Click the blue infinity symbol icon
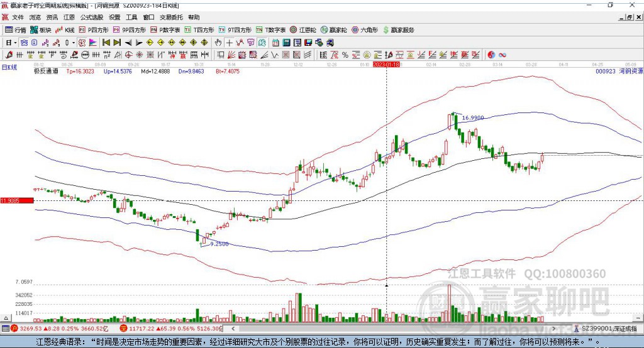This screenshot has width=644, height=348. 502,55
